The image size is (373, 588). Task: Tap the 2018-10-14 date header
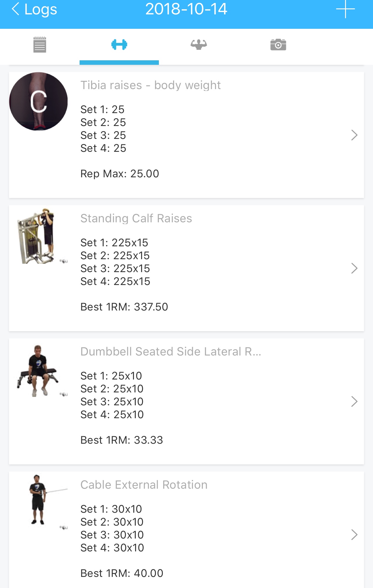coord(186,9)
